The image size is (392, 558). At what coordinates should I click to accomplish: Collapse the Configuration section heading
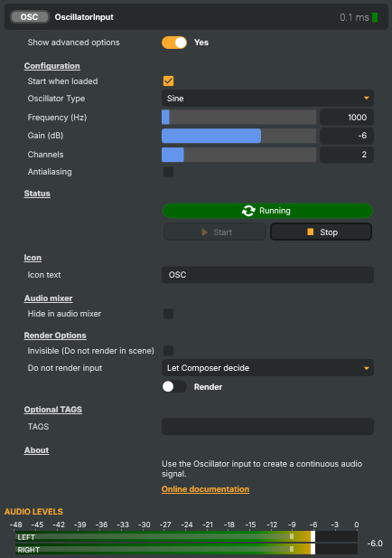pyautogui.click(x=51, y=66)
